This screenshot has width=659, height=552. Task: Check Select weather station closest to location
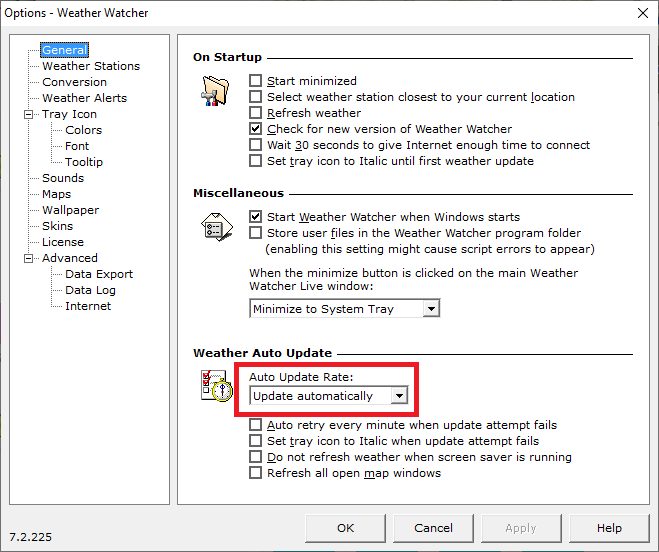point(255,97)
